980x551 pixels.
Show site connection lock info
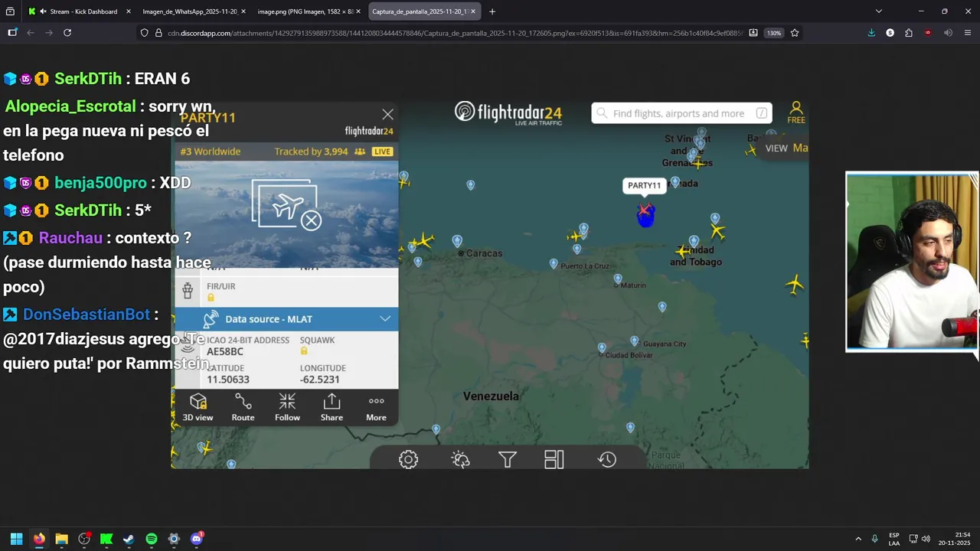(x=158, y=33)
